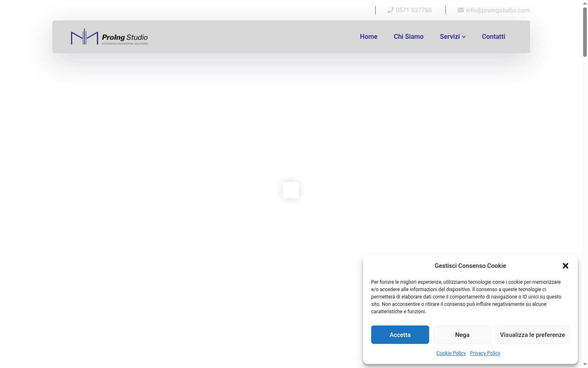588x368 pixels.
Task: Close the cookie consent dialog
Action: 566,266
